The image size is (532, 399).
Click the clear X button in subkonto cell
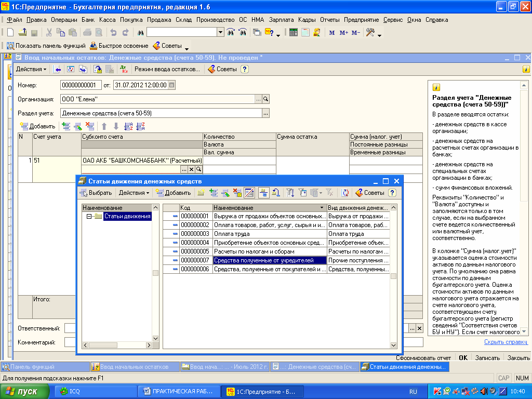tap(191, 169)
